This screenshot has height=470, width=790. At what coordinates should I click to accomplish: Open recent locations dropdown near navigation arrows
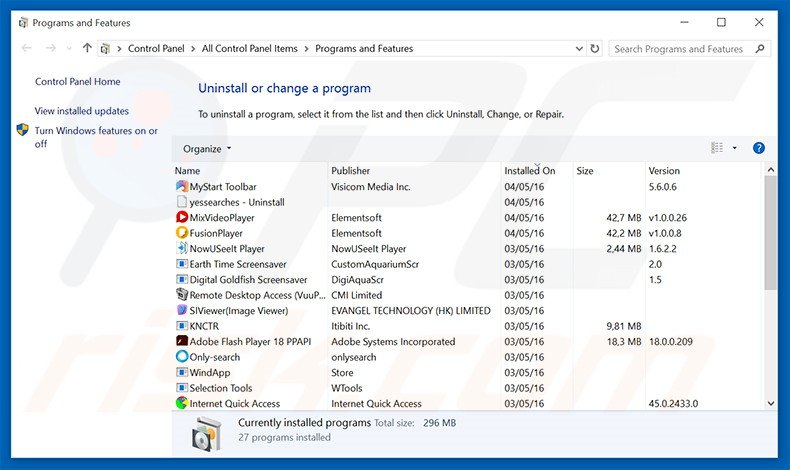[68, 48]
